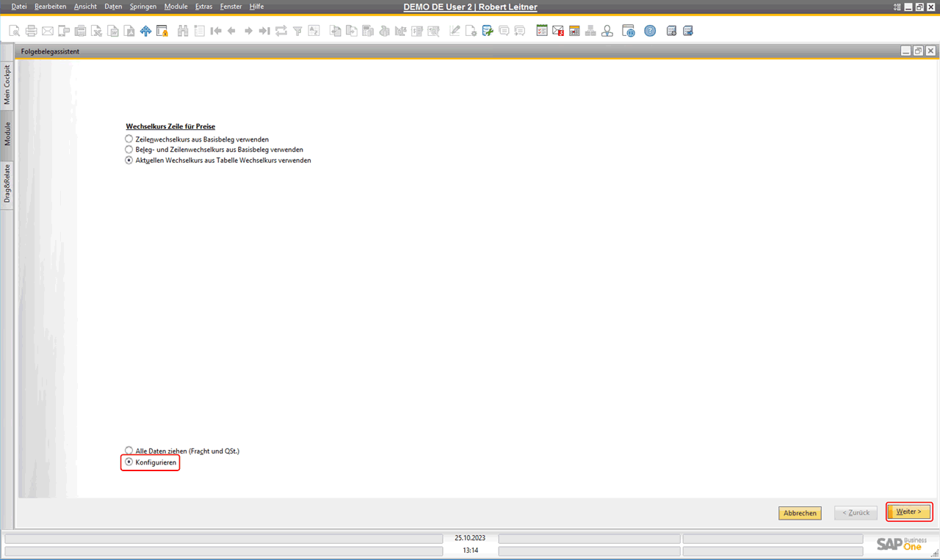Image resolution: width=940 pixels, height=560 pixels.
Task: Click the binoculars search icon
Action: pyautogui.click(x=183, y=31)
